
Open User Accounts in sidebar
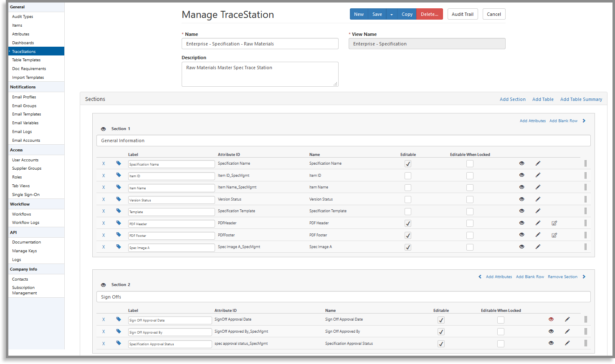pos(25,160)
